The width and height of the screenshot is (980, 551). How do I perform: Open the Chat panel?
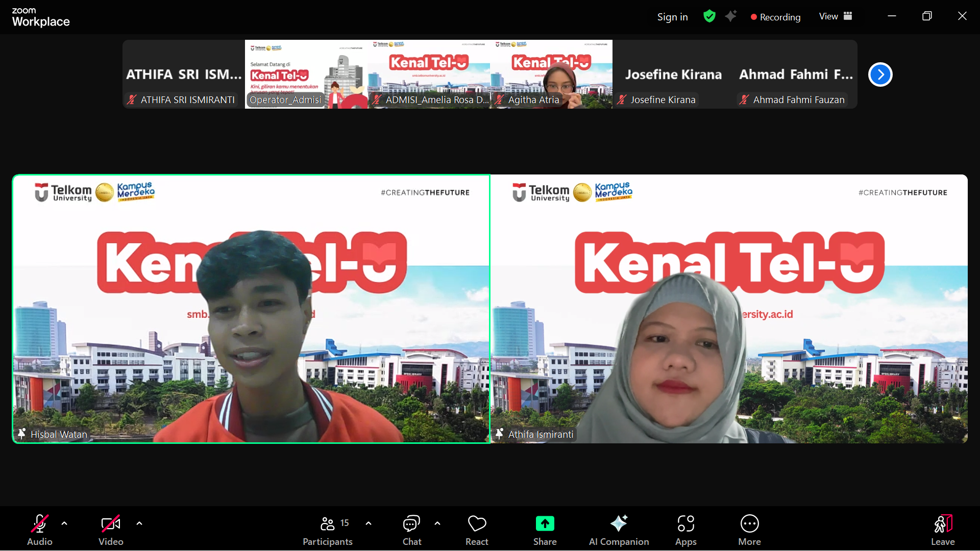[411, 524]
